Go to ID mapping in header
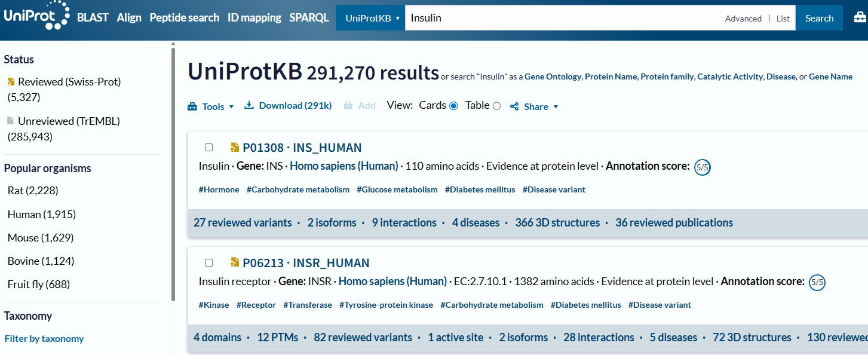Image resolution: width=868 pixels, height=355 pixels. 254,18
